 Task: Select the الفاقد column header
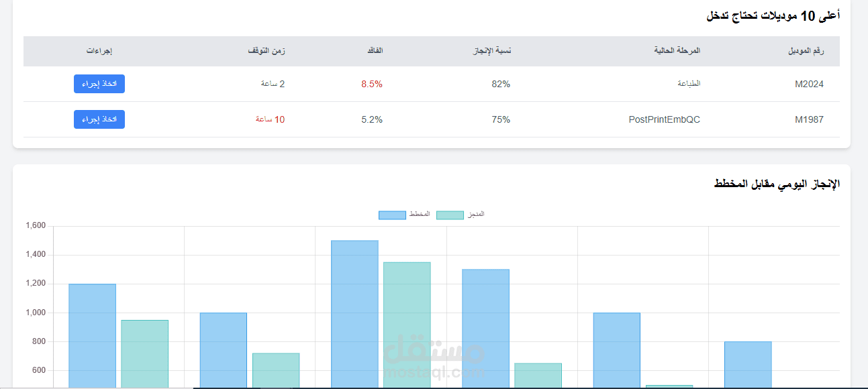coord(374,51)
